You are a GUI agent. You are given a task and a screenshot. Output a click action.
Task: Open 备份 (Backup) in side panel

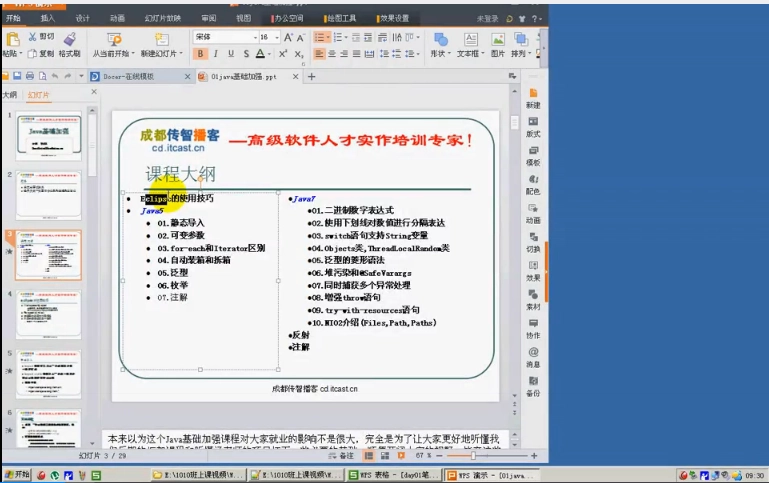(533, 386)
